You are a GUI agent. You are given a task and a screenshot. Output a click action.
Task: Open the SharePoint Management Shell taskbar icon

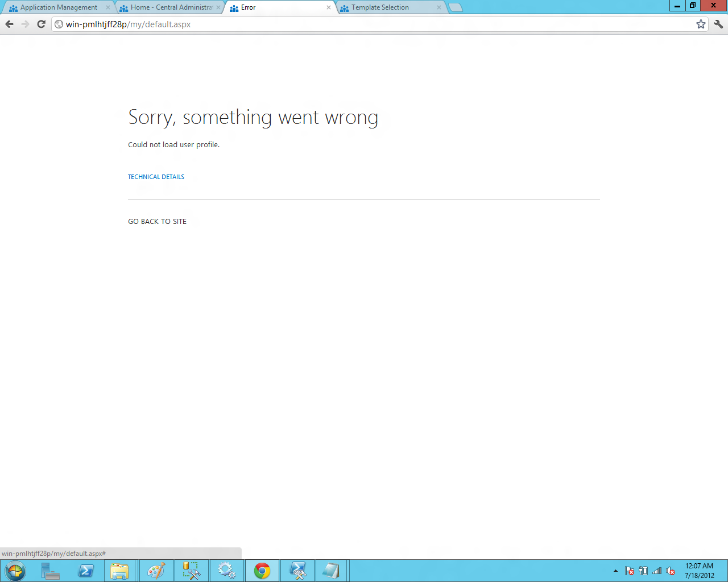[x=297, y=570]
